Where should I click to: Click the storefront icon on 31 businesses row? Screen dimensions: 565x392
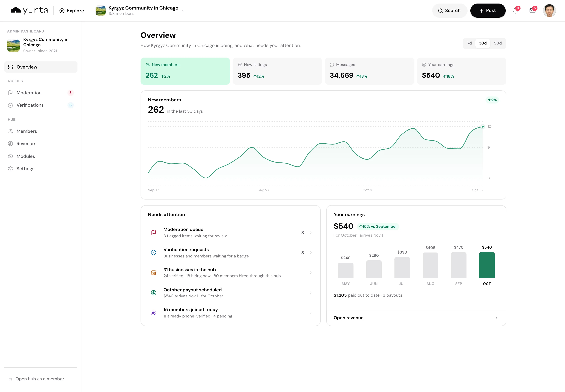(153, 273)
